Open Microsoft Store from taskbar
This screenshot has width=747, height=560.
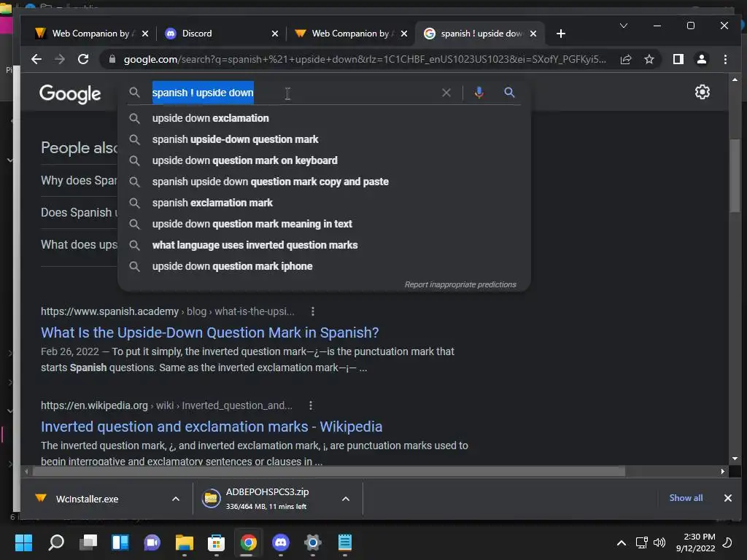[x=216, y=542]
